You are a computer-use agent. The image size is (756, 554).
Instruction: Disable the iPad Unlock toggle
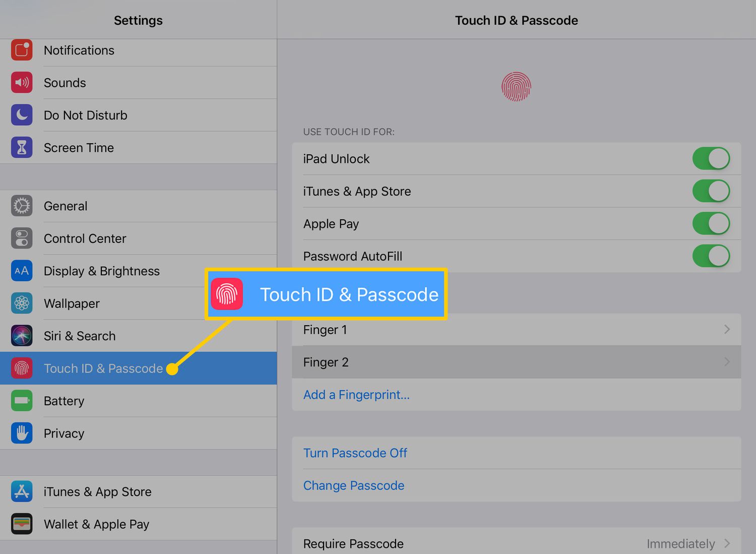711,158
